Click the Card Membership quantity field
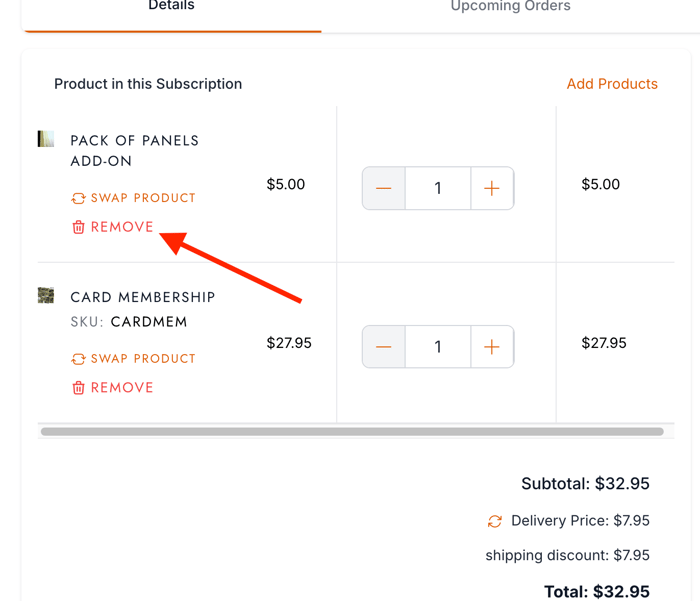700x601 pixels. (438, 347)
